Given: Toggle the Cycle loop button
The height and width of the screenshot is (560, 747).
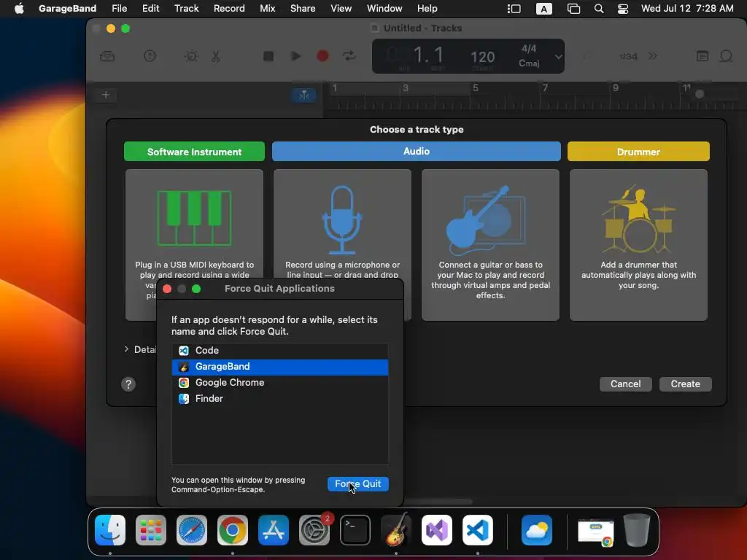Looking at the screenshot, I should pos(349,56).
